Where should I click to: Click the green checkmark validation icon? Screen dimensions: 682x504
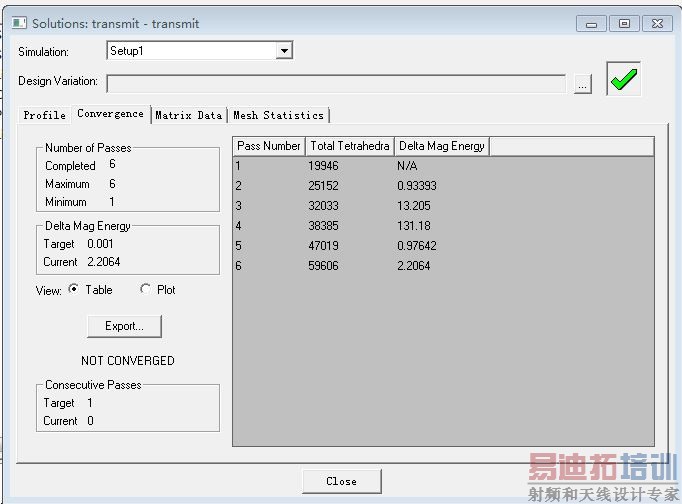point(623,79)
